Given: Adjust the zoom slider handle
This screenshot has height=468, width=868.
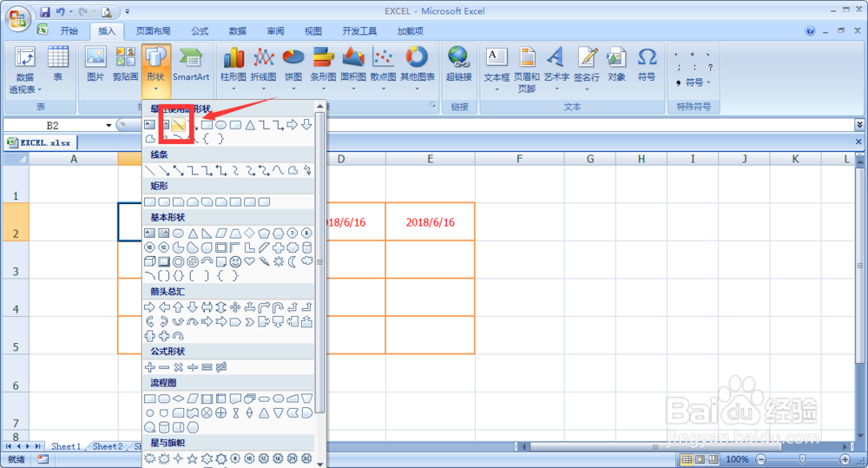Looking at the screenshot, I should click(x=802, y=459).
